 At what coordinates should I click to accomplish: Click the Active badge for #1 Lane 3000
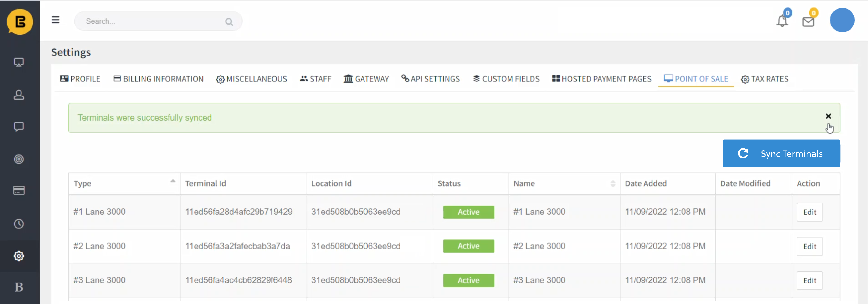[469, 212]
